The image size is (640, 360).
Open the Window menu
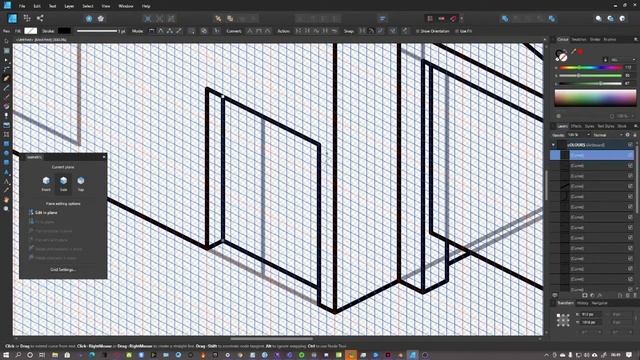(126, 6)
